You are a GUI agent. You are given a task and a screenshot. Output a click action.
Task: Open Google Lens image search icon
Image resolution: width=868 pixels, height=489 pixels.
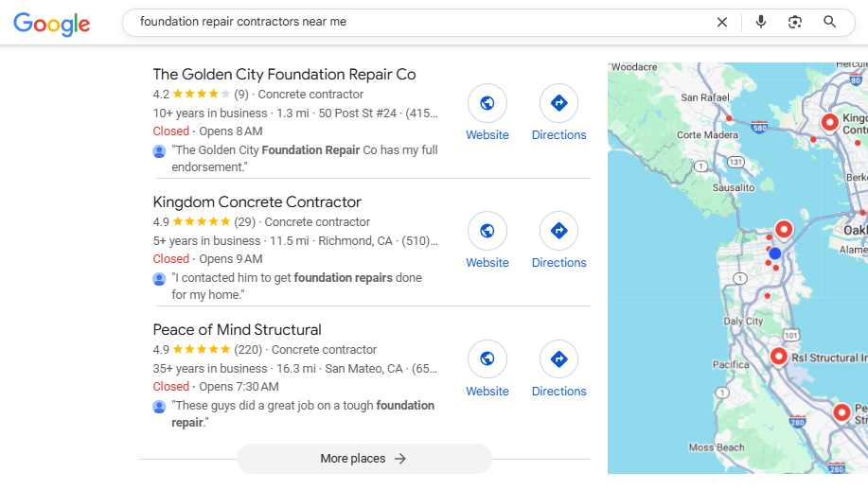click(x=795, y=22)
